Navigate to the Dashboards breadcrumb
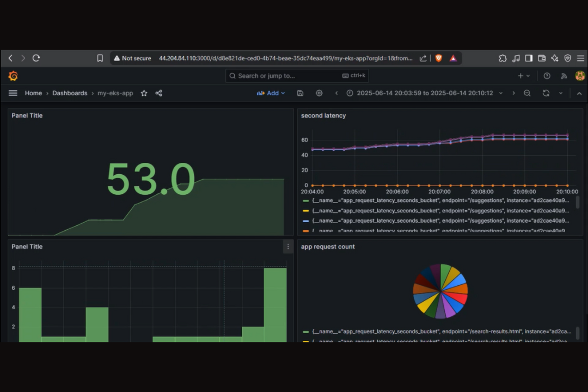The width and height of the screenshot is (588, 392). (70, 93)
